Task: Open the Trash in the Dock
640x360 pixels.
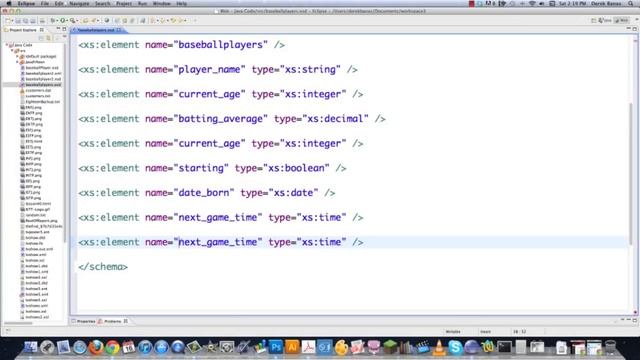Action: point(610,347)
